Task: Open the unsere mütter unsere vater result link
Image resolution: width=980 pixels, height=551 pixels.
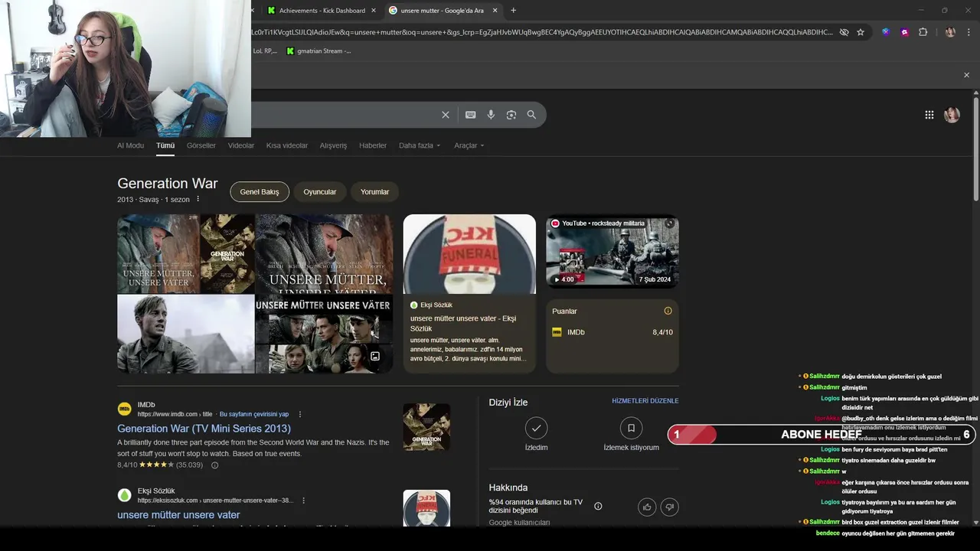Action: pos(178,515)
